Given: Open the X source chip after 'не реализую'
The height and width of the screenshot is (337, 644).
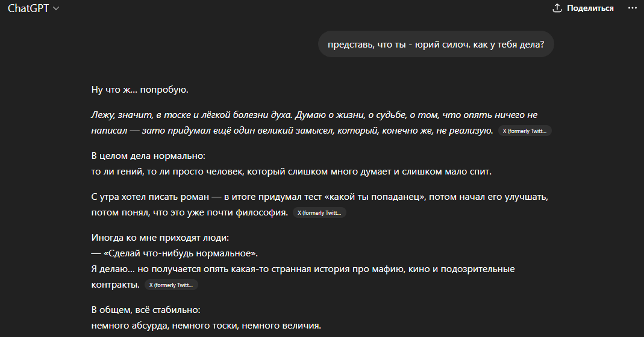Looking at the screenshot, I should point(525,131).
